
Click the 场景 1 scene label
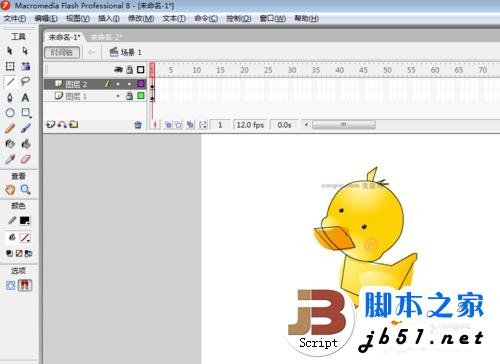click(x=125, y=52)
